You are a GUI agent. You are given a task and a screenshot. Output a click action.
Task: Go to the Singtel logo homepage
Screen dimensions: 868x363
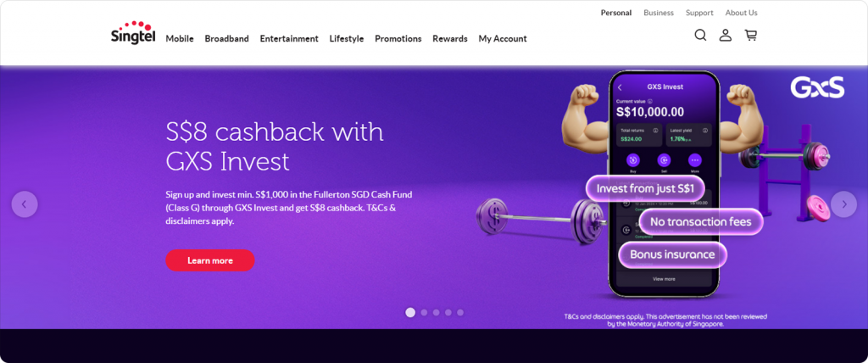pyautogui.click(x=133, y=32)
